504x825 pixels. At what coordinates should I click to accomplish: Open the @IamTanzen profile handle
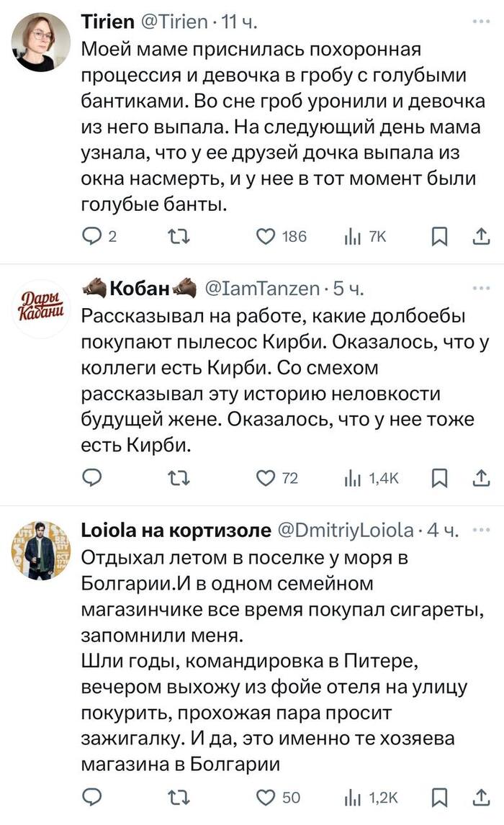coord(262,289)
